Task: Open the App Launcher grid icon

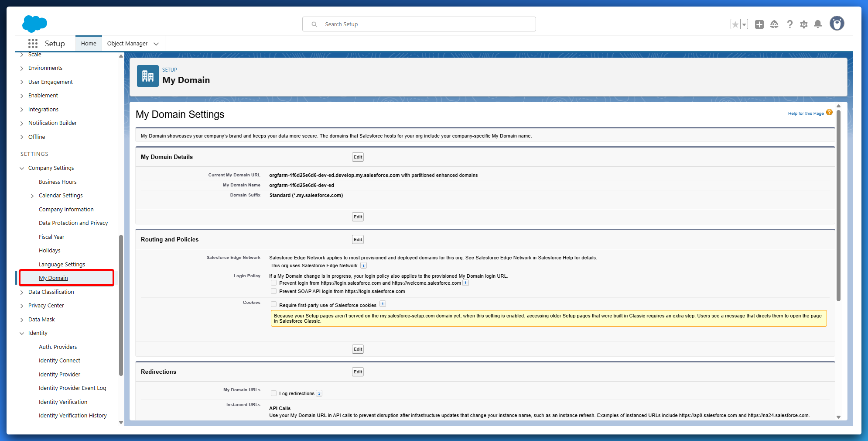Action: [x=33, y=43]
